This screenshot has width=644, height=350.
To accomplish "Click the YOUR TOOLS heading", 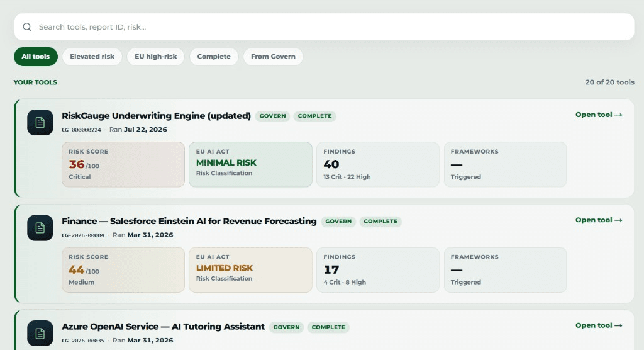I will [35, 82].
